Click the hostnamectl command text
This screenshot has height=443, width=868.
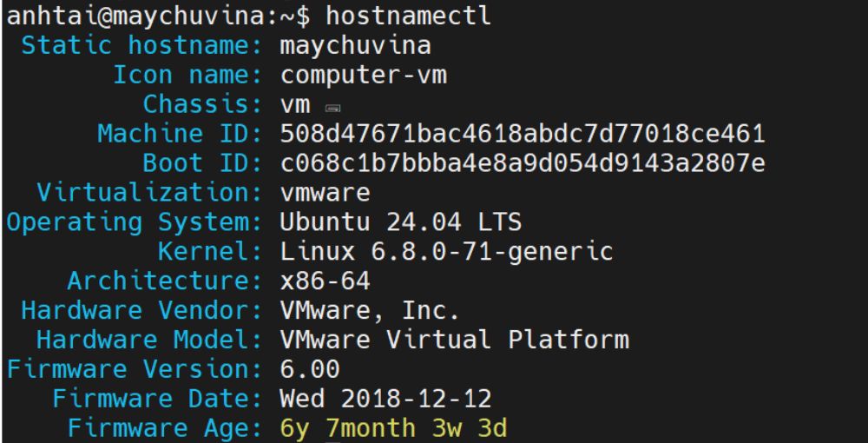[x=408, y=16]
